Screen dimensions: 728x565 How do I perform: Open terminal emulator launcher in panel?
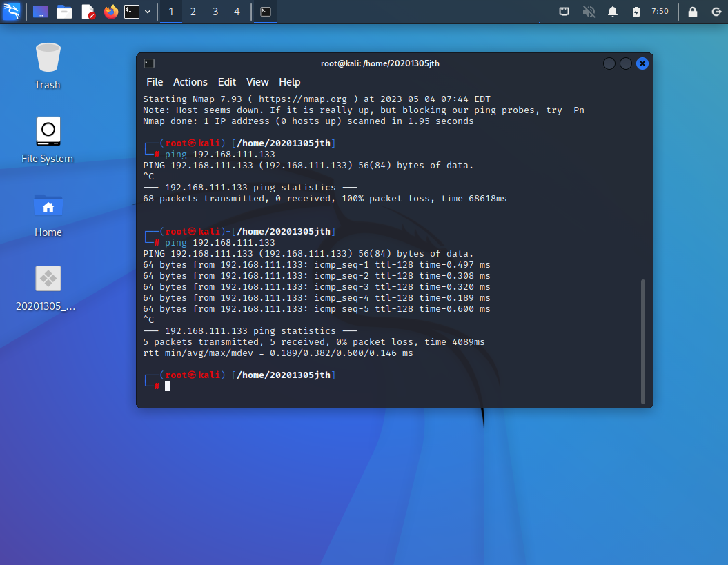tap(132, 12)
